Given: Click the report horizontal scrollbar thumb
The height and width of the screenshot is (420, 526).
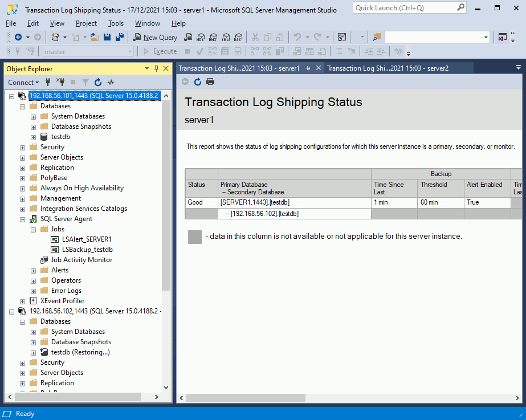Looking at the screenshot, I should coord(246,398).
